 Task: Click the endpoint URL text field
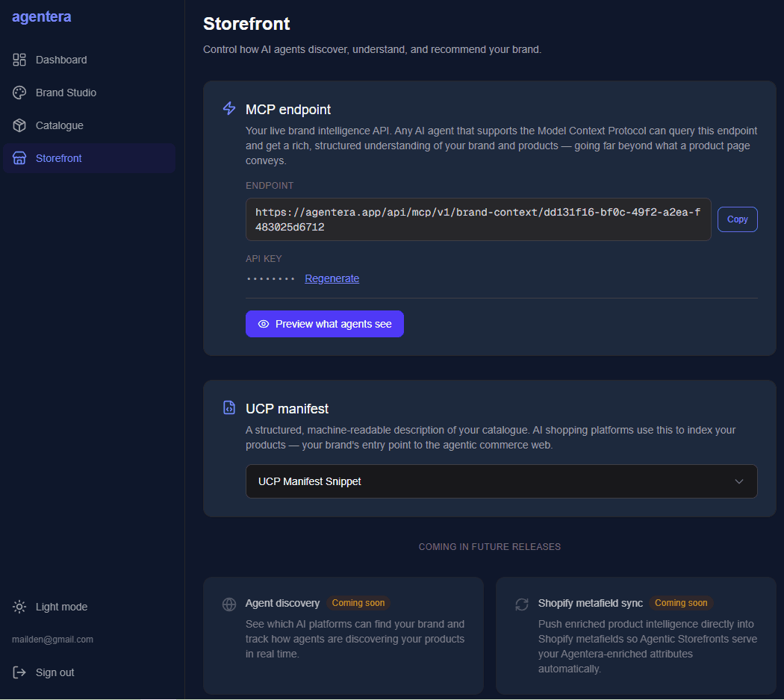478,219
